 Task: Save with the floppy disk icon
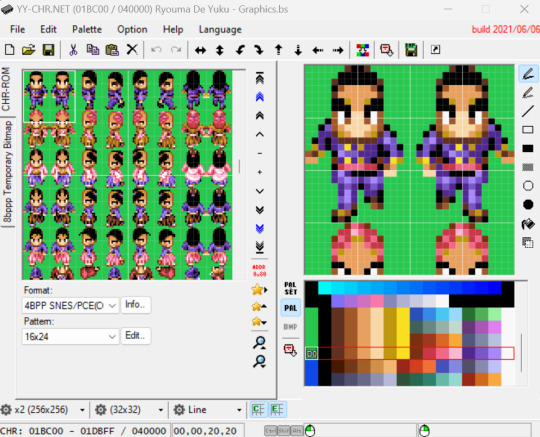pos(48,50)
